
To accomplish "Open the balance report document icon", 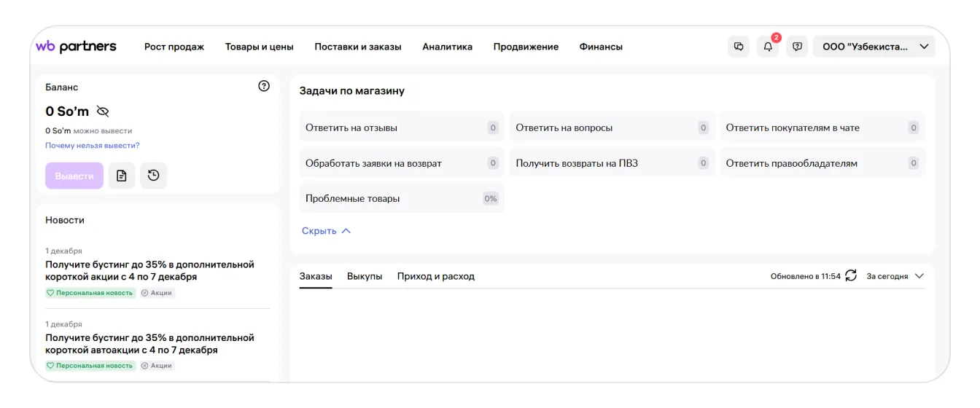I will (x=122, y=176).
